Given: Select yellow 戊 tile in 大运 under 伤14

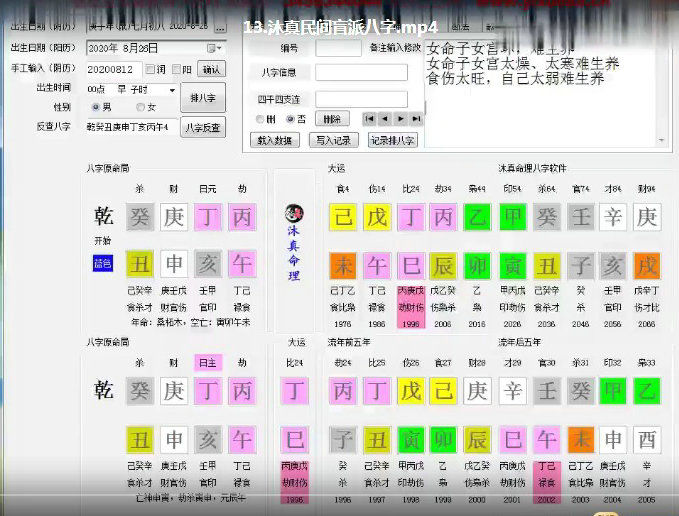Looking at the screenshot, I should coord(377,216).
